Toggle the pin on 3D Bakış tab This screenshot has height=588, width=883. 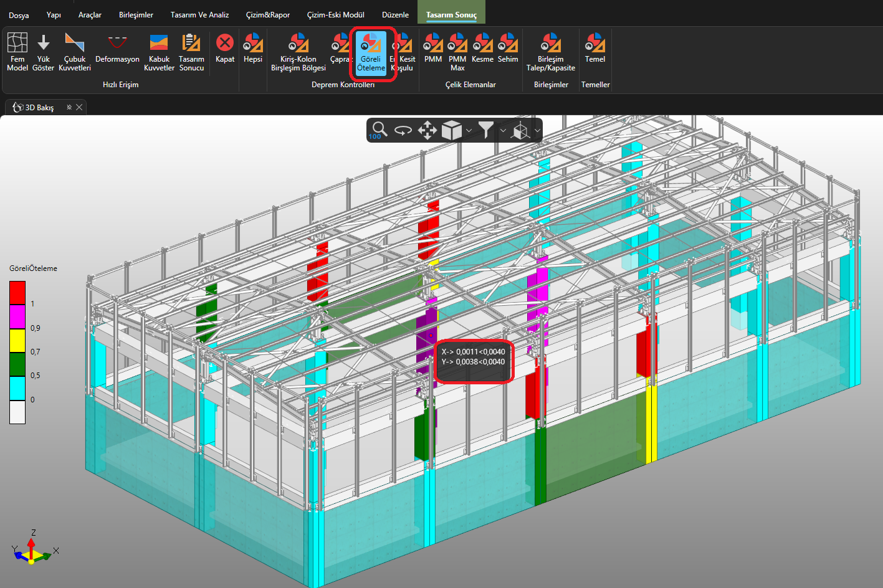[69, 107]
